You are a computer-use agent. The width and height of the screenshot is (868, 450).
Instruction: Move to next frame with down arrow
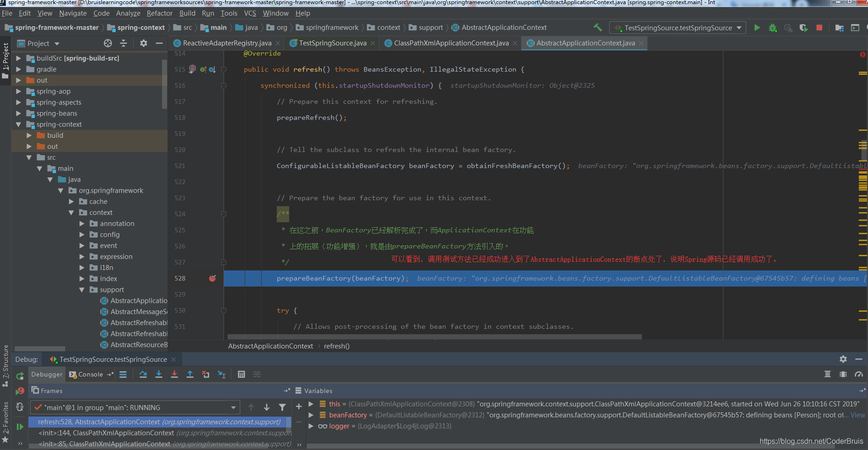[x=267, y=407]
